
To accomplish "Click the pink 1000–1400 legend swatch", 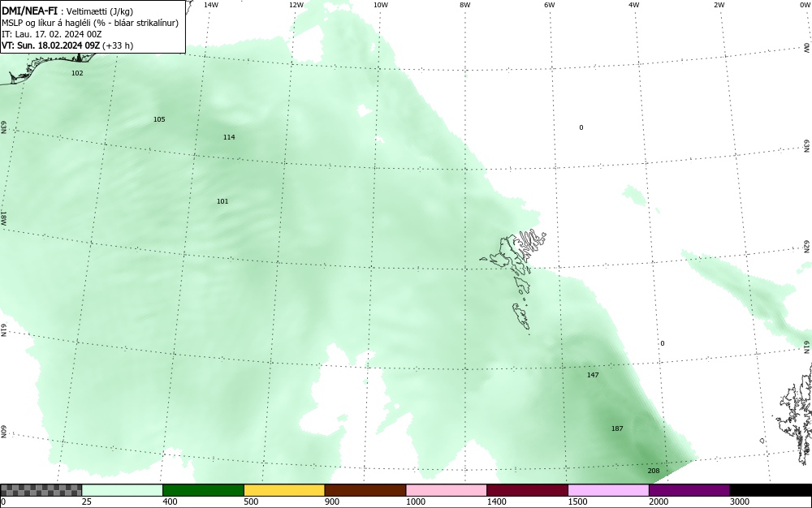I will (447, 490).
